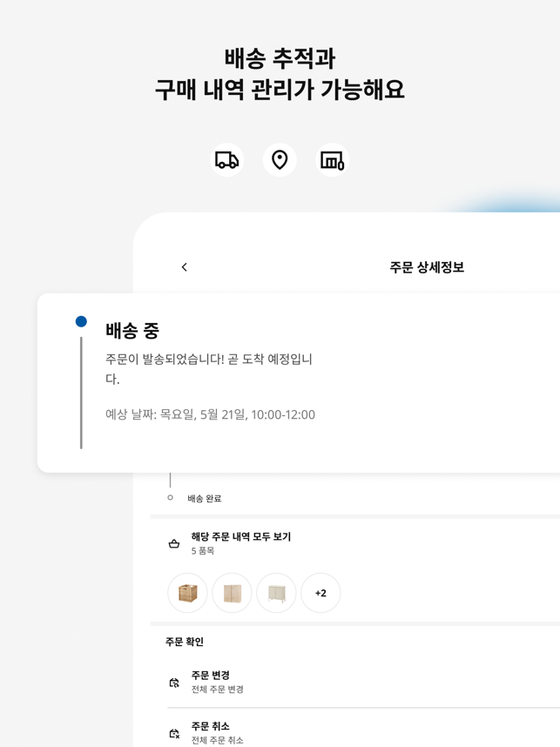Click the shopping basket icon beside 해당 주문 내역

[174, 543]
